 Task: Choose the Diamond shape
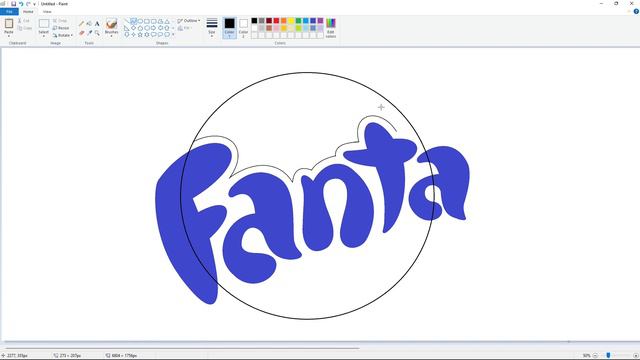(x=133, y=28)
